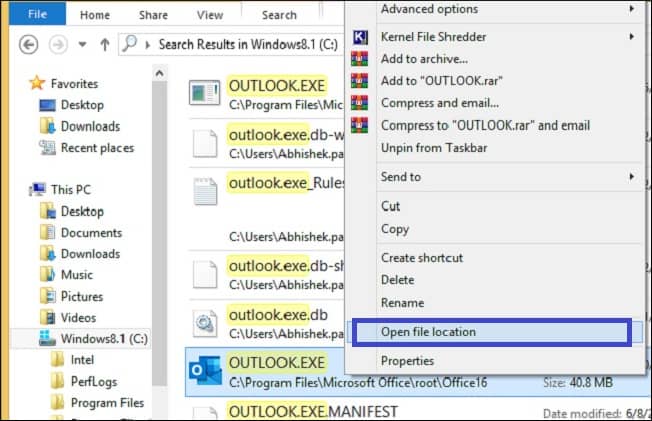
Task: Select the Search ribbon tab
Action: [279, 15]
